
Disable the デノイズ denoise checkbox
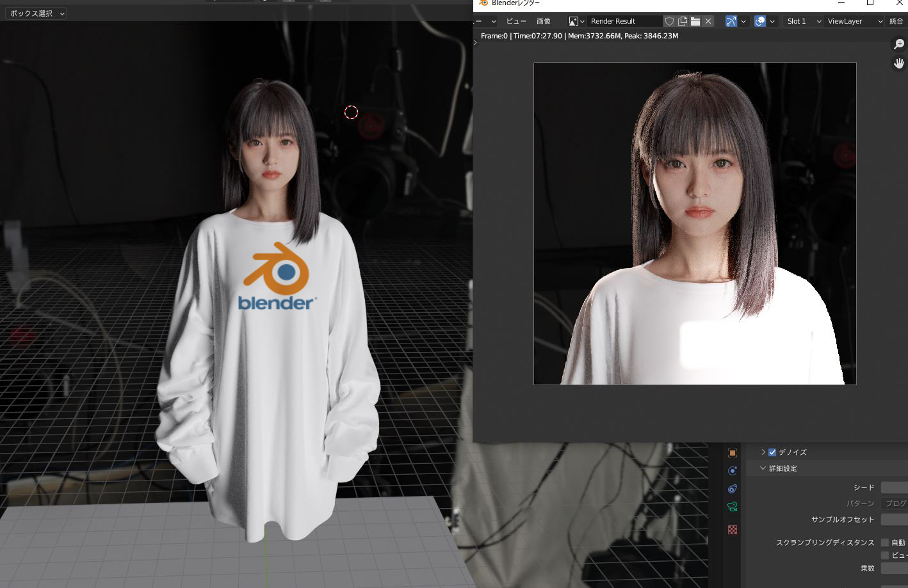click(x=772, y=452)
